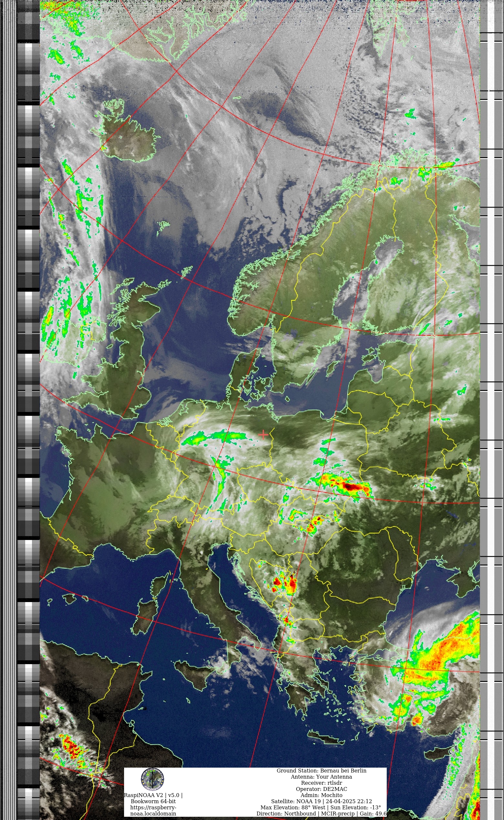The image size is (504, 820).
Task: Click the round RaspiNOAA station logo
Action: click(x=152, y=779)
